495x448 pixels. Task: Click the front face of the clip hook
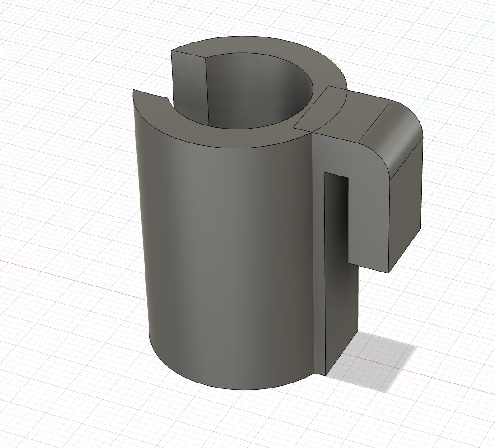369,217
